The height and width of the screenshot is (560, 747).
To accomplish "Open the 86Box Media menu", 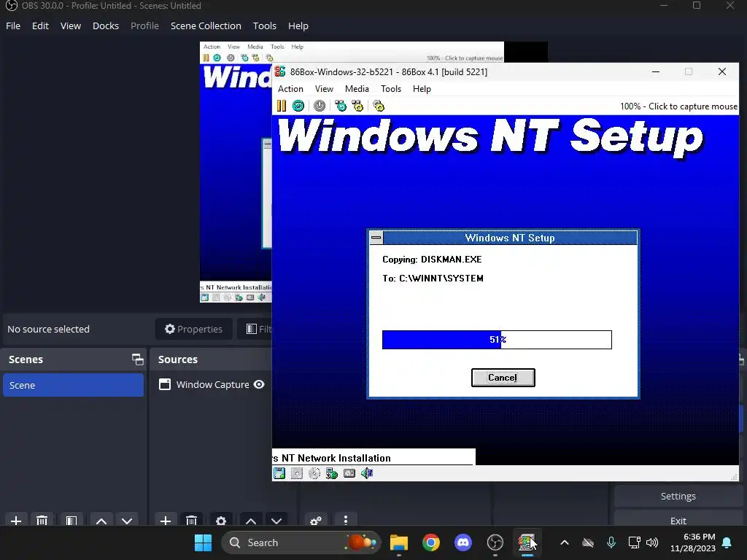I will click(357, 88).
